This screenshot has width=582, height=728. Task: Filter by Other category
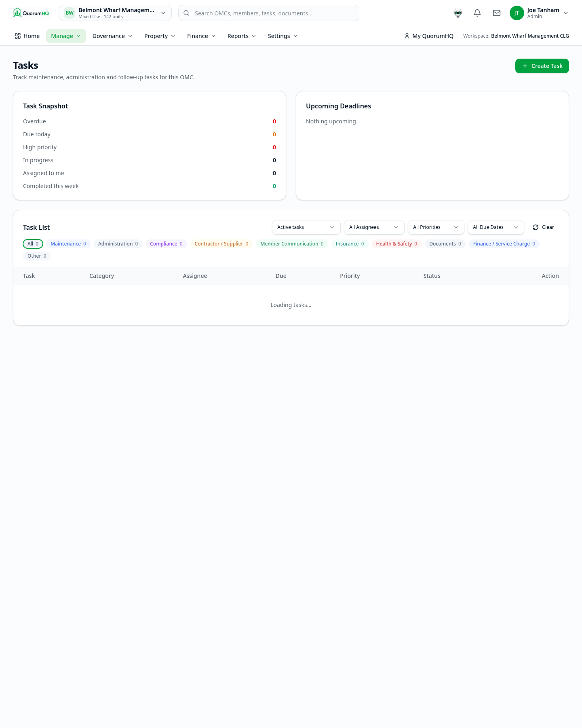coord(37,256)
